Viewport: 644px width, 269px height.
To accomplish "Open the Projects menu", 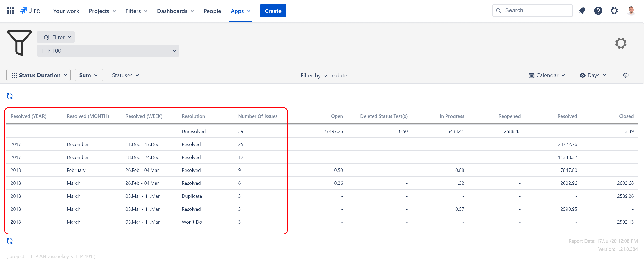I will (102, 11).
